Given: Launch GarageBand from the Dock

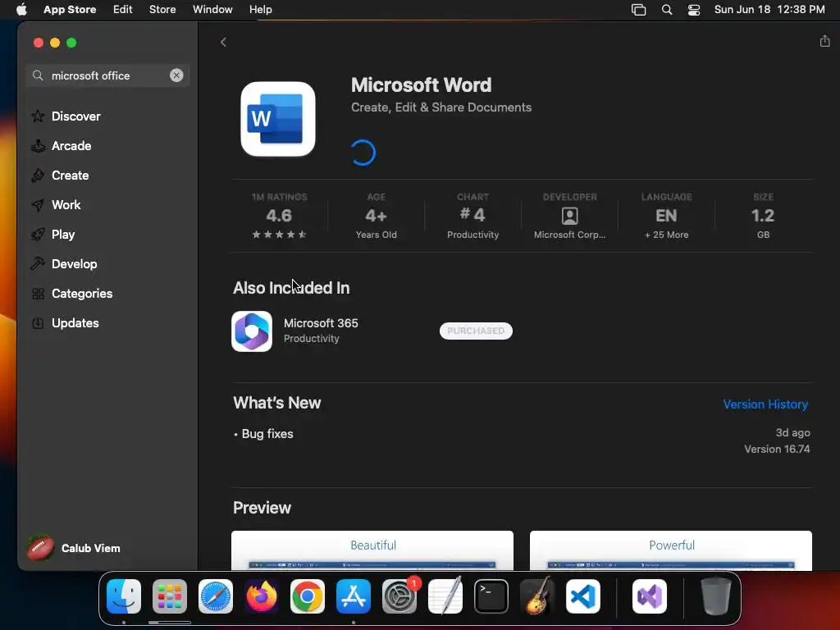Looking at the screenshot, I should (x=537, y=596).
